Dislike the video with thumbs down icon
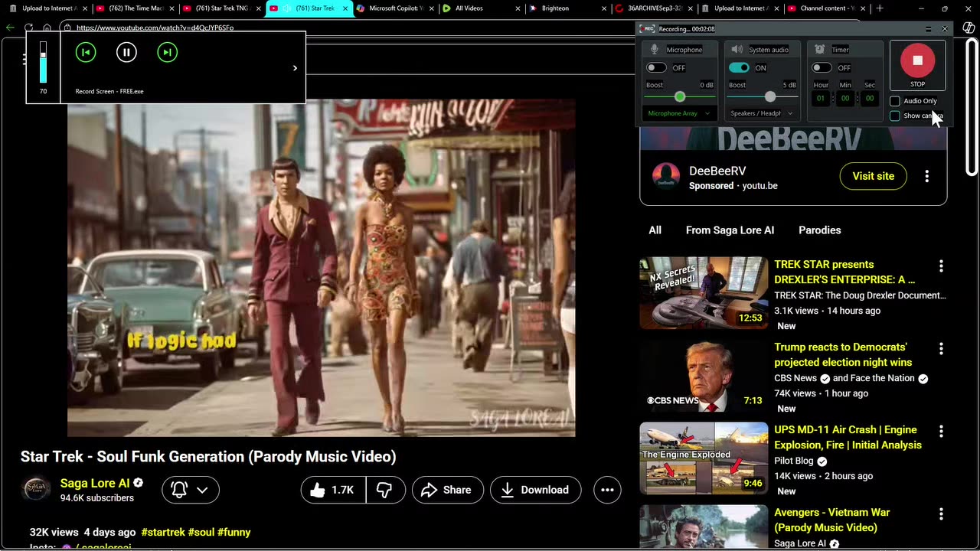 click(384, 490)
